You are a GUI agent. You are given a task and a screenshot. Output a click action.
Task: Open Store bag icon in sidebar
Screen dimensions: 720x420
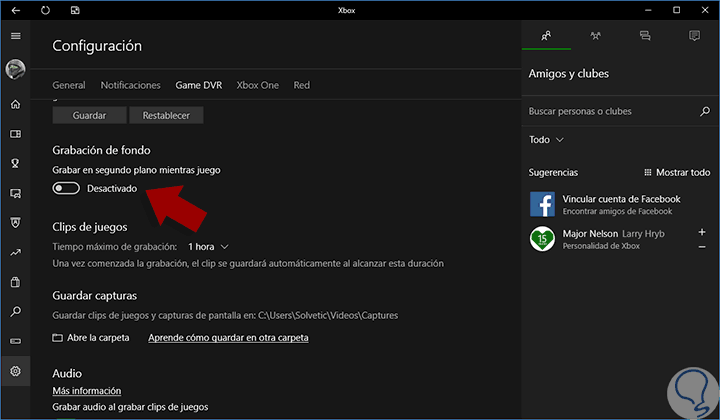[x=16, y=282]
